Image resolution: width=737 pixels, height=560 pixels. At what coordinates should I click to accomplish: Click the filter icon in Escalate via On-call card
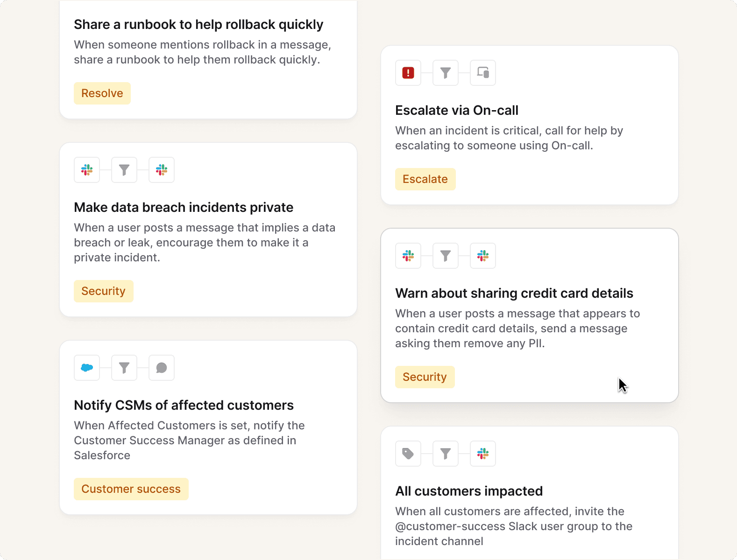click(446, 73)
